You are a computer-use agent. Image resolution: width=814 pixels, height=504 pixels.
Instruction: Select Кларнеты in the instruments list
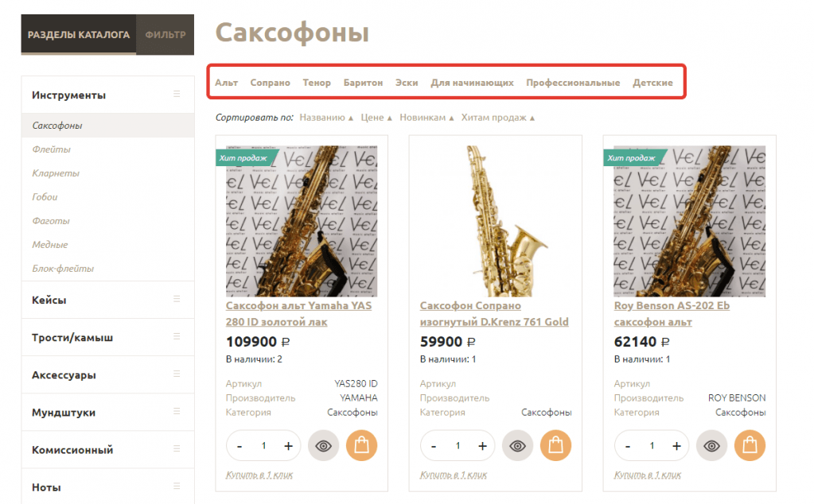56,173
